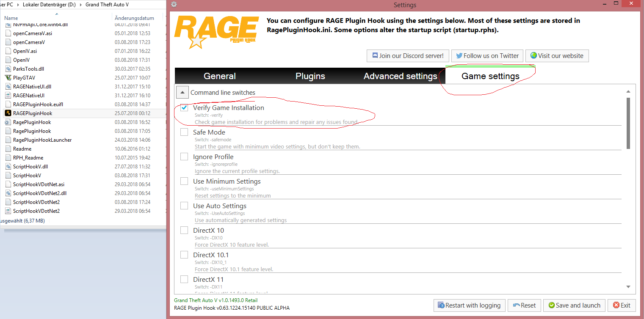
Task: Enable Use Minimum Settings checkbox
Action: point(184,181)
